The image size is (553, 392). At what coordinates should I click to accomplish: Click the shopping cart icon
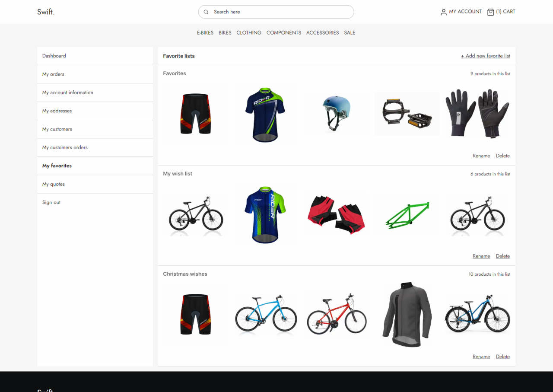pos(490,12)
